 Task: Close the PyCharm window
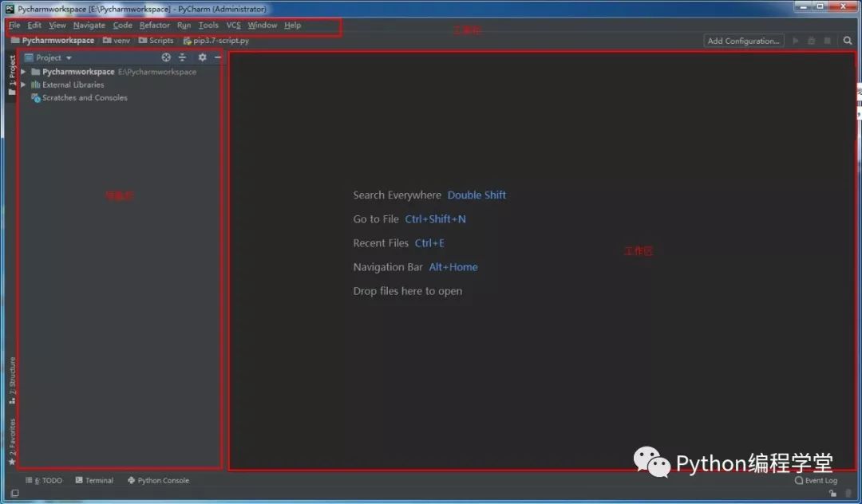844,6
